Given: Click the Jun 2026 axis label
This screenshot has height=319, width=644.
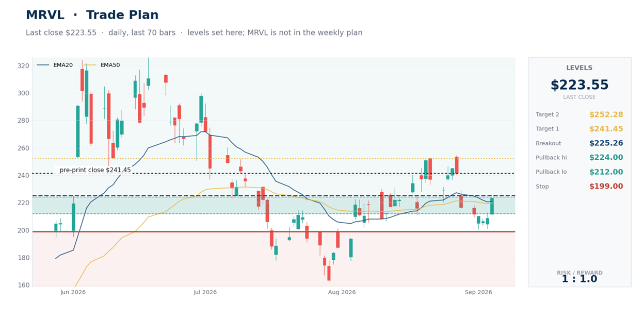Looking at the screenshot, I should click(73, 292).
